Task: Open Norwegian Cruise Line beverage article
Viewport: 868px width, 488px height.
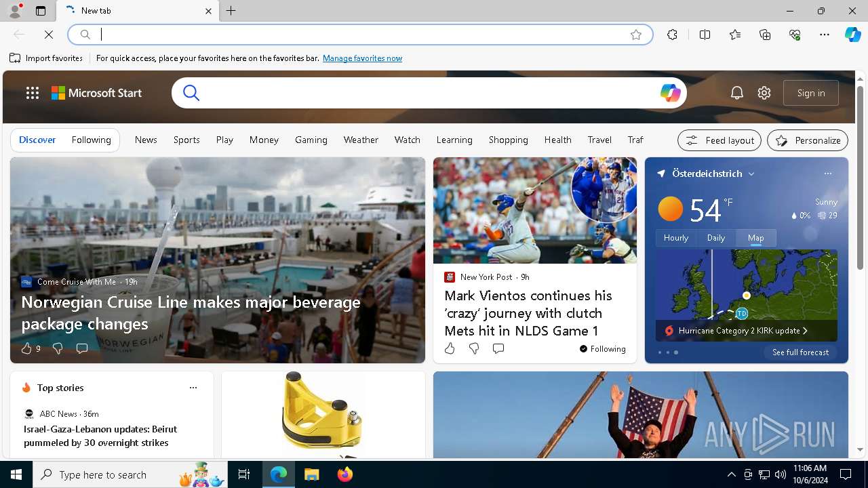Action: pyautogui.click(x=191, y=312)
